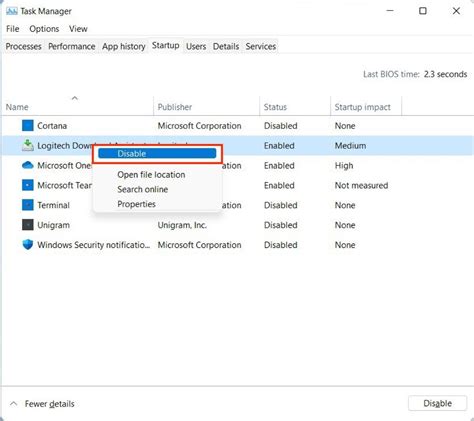Switch to the Services tab
The height and width of the screenshot is (421, 474).
coord(261,46)
